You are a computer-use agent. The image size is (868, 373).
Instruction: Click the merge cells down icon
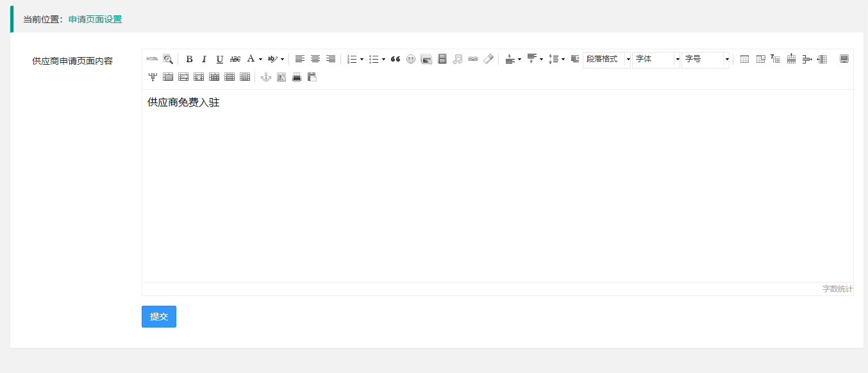point(199,77)
